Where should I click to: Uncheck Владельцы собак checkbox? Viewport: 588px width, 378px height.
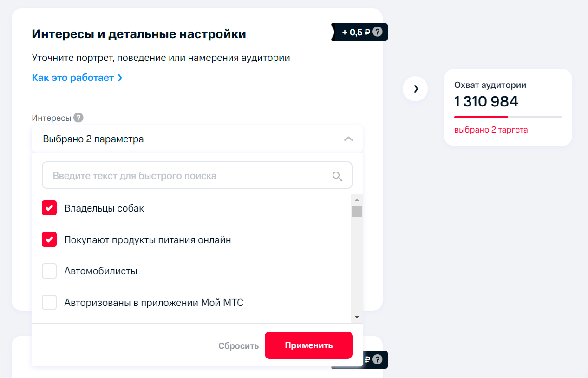coord(49,208)
